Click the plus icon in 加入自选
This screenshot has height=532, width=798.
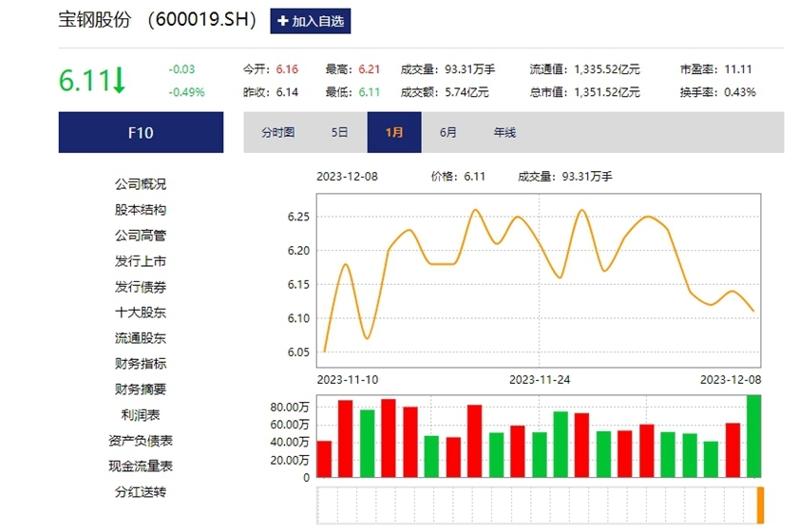pyautogui.click(x=283, y=21)
